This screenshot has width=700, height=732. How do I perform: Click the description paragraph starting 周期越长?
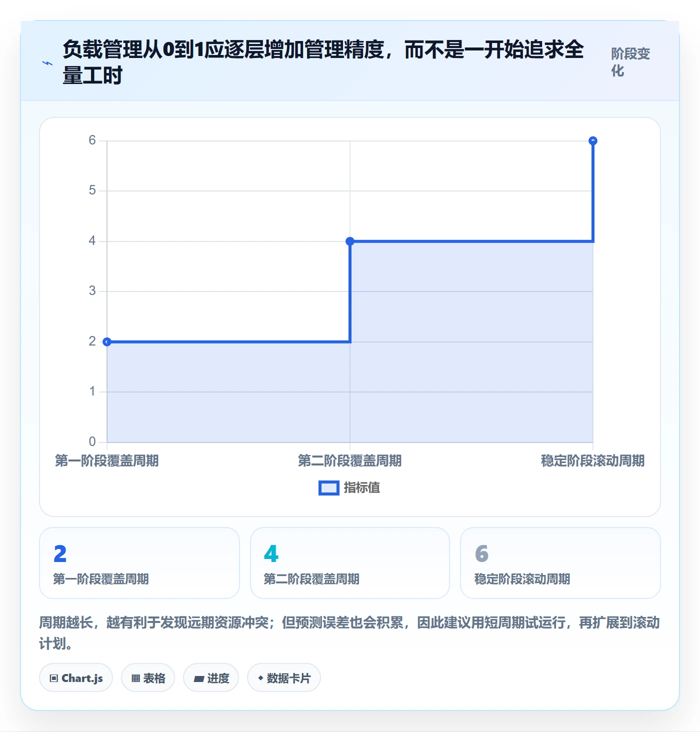coord(350,633)
